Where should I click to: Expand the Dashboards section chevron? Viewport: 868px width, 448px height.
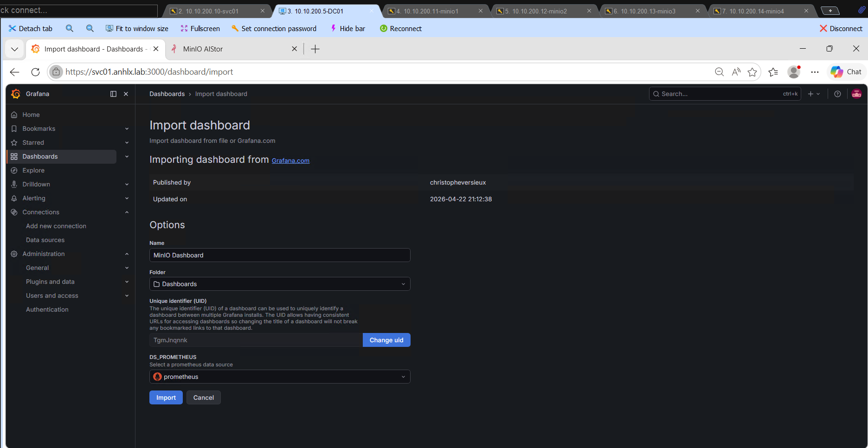coord(127,157)
